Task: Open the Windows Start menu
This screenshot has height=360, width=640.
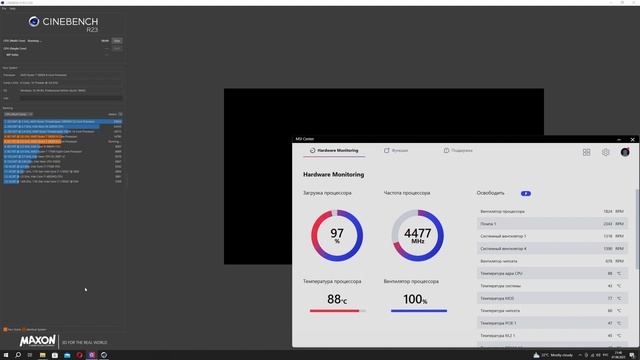Action: point(6,355)
